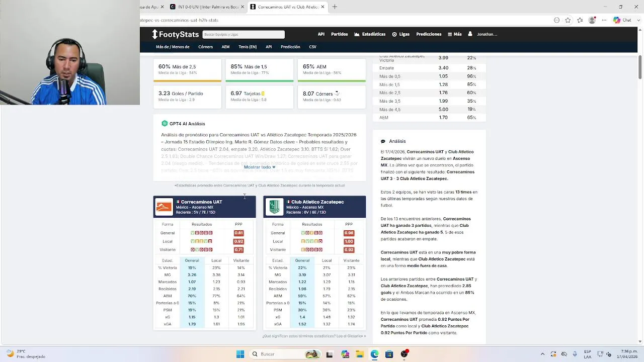Close the Inter Palmira vs Boca tab

pos(243,7)
